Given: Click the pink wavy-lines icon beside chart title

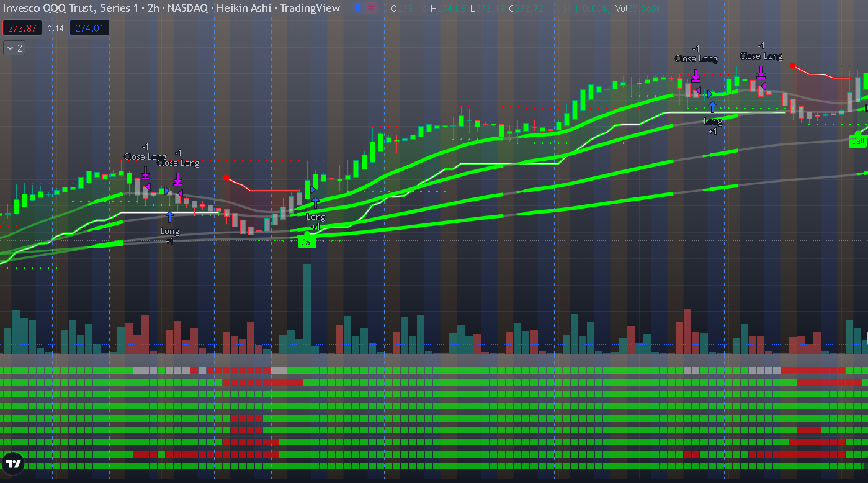Looking at the screenshot, I should (x=371, y=8).
